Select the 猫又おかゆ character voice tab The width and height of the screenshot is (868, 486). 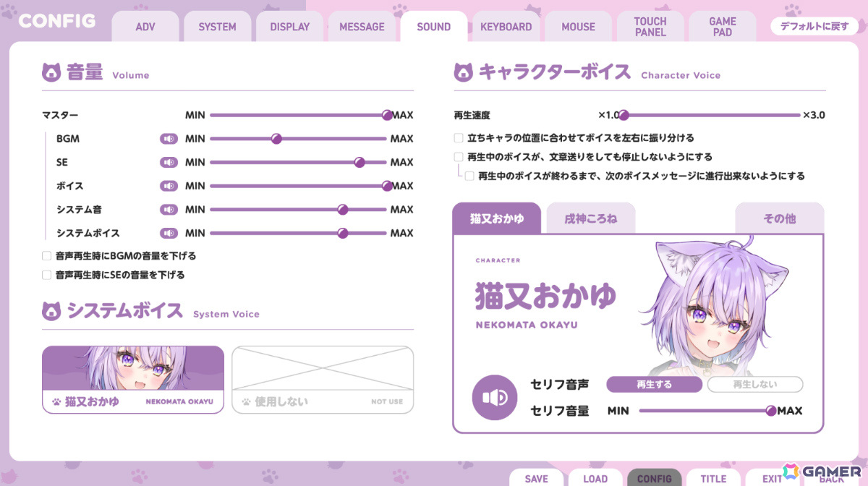click(497, 218)
